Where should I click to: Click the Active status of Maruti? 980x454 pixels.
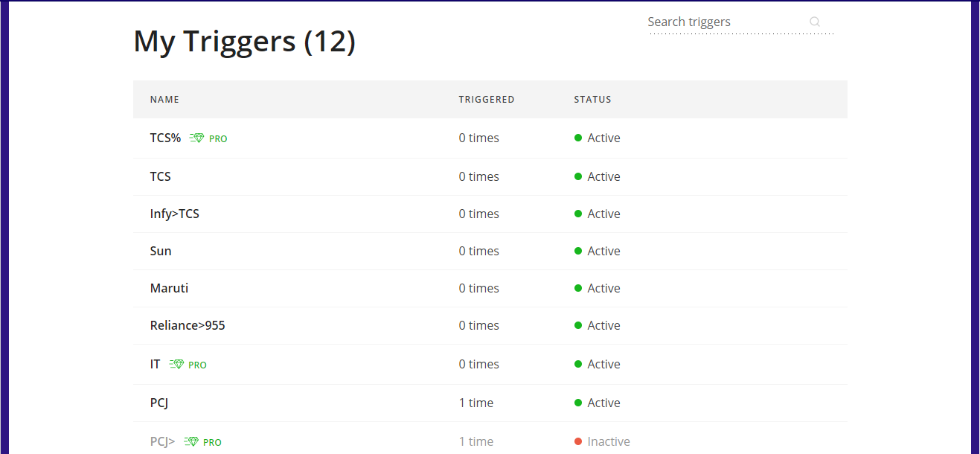pos(603,288)
